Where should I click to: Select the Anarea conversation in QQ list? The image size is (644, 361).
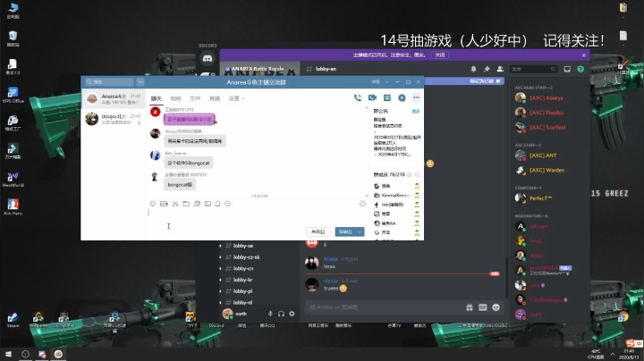[x=113, y=98]
